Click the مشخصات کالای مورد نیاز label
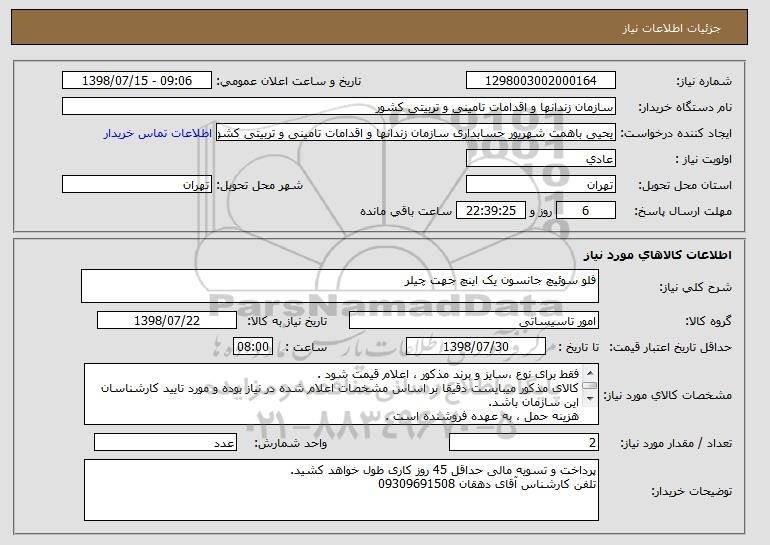Screen dimensions: 770x545 click(x=667, y=395)
